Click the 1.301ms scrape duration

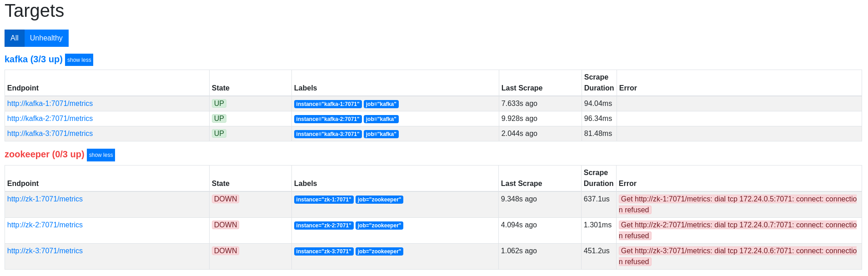[x=597, y=225]
